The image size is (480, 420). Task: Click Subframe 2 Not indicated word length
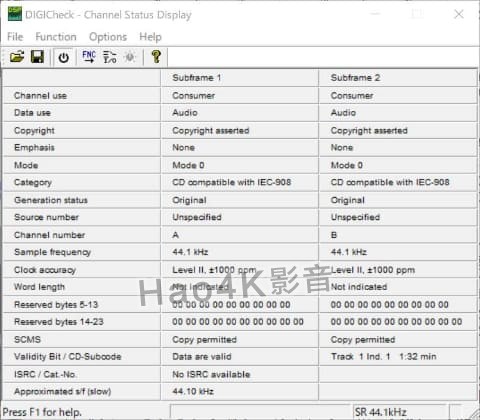pos(359,287)
